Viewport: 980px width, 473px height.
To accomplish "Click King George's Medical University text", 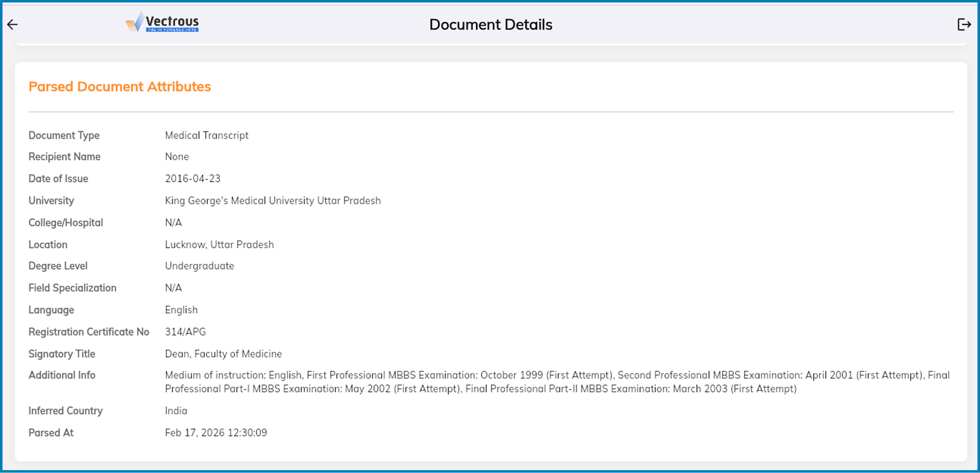I will coord(272,200).
